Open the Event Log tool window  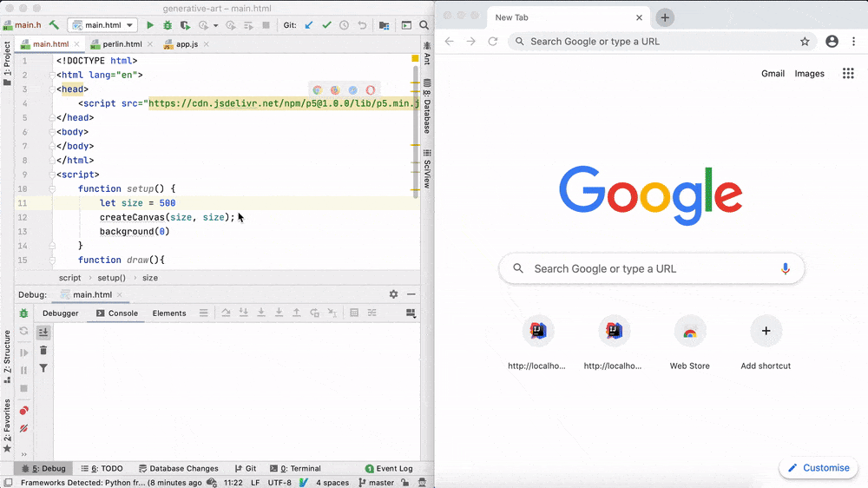(x=389, y=468)
